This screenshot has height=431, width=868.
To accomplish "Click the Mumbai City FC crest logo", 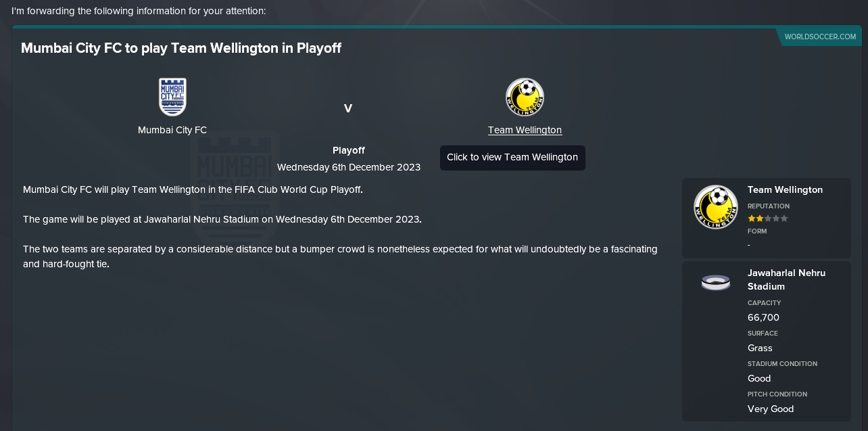I will 172,97.
